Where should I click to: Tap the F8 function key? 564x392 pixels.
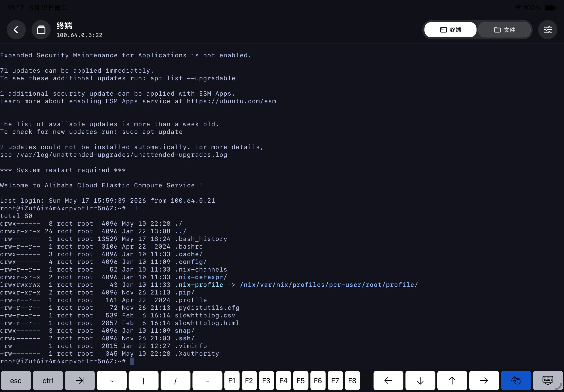coord(352,381)
